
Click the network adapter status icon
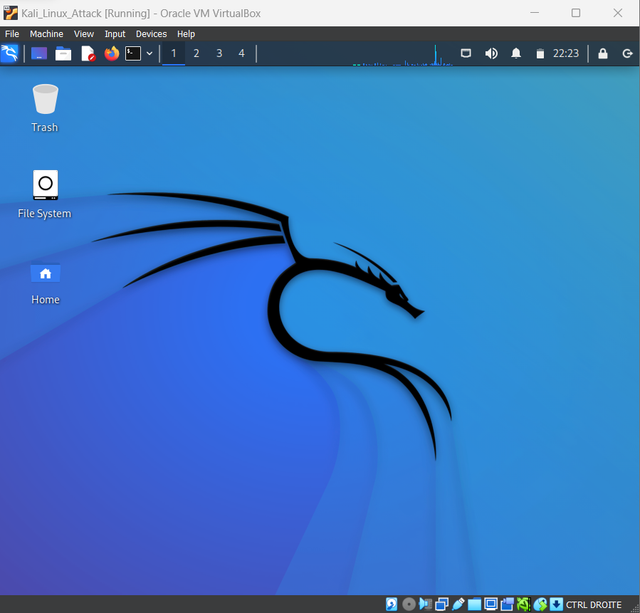tap(442, 604)
